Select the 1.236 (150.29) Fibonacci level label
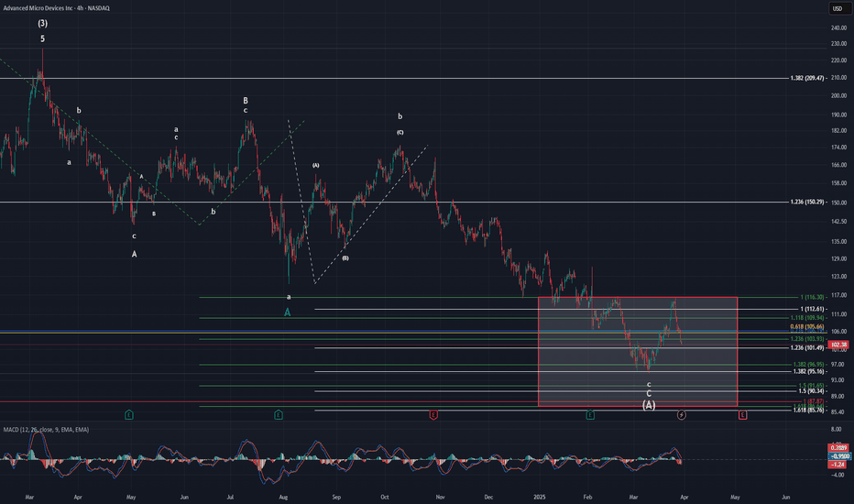Viewport: 854px width, 504px height. pyautogui.click(x=807, y=203)
